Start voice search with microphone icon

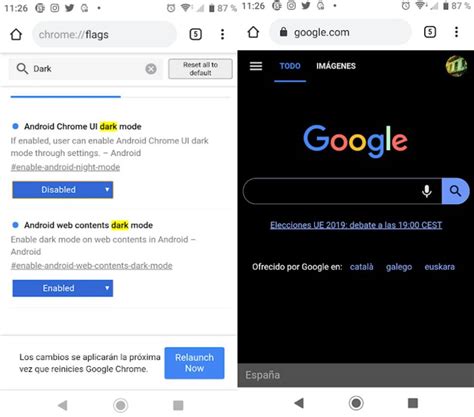pos(427,191)
